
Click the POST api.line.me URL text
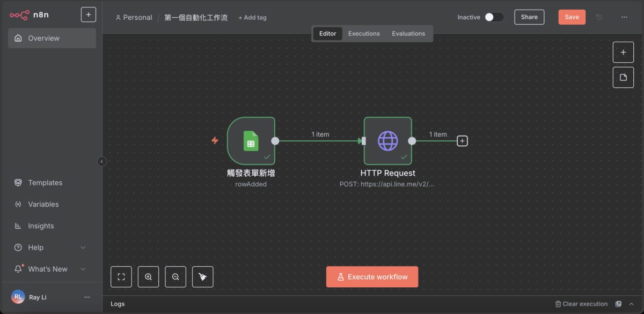(x=387, y=184)
